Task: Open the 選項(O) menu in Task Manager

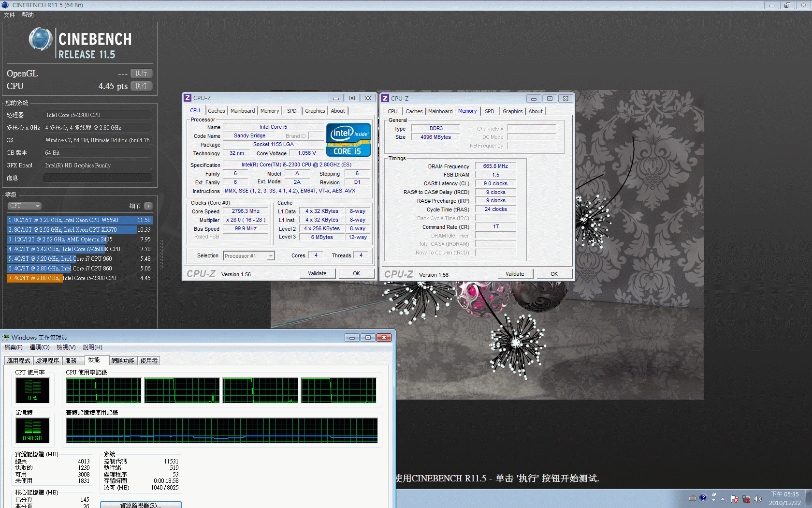Action: click(x=40, y=347)
